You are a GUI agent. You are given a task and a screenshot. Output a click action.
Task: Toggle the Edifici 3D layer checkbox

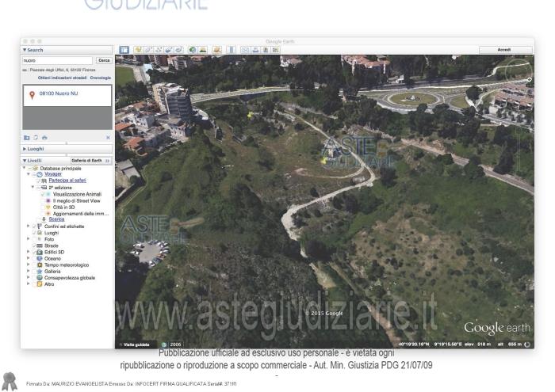pos(35,252)
